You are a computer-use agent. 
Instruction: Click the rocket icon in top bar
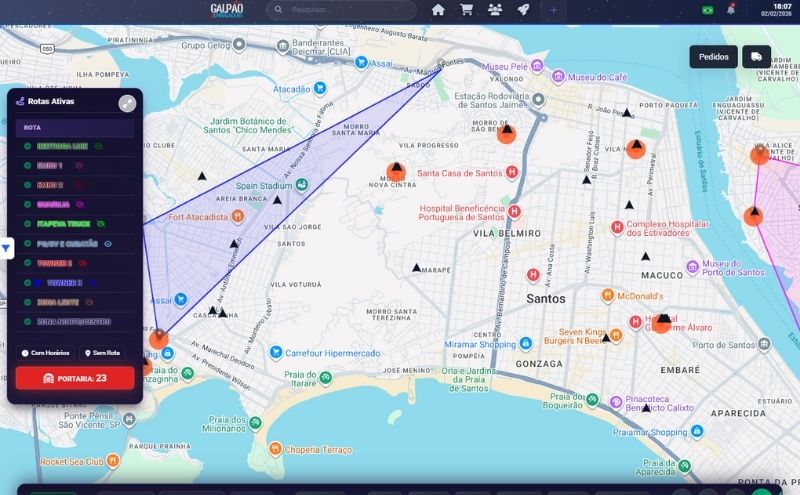[523, 10]
